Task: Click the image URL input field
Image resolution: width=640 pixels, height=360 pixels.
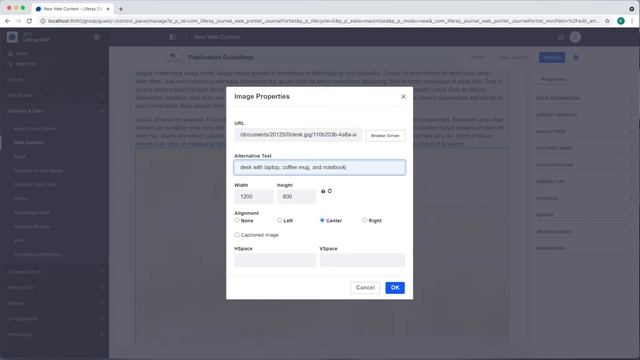Action: click(x=298, y=135)
